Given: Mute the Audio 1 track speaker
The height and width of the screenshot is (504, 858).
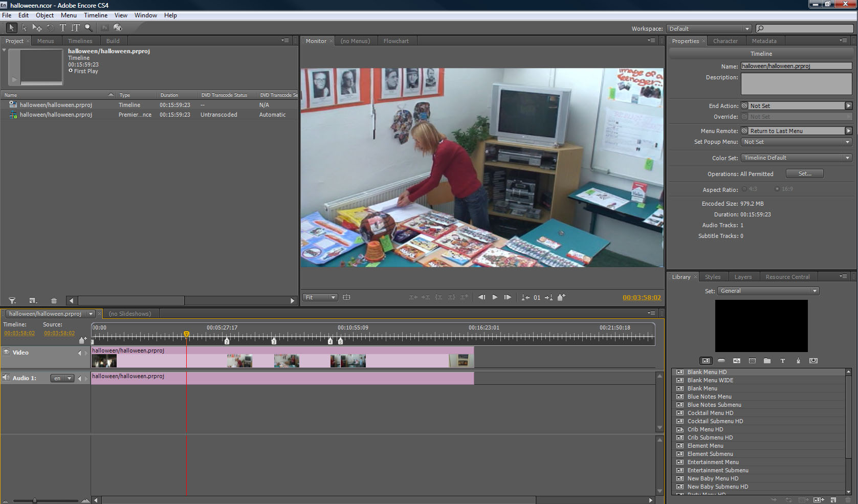Looking at the screenshot, I should (6, 378).
